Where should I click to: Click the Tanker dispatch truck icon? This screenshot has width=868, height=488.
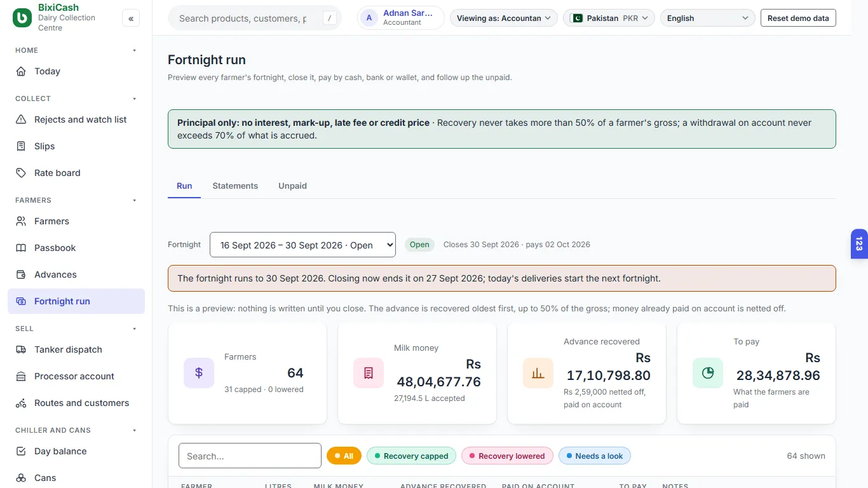[x=21, y=349]
